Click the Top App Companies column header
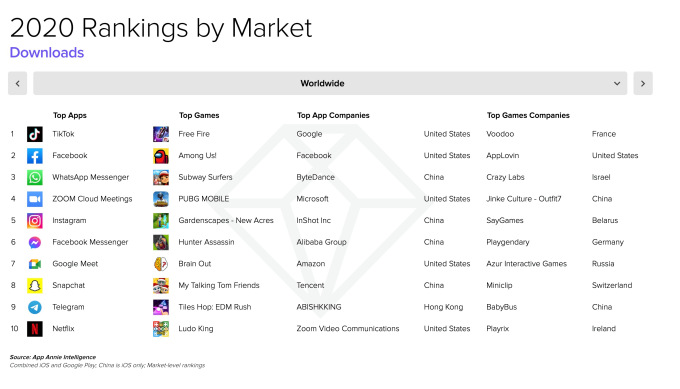This screenshot has height=389, width=680. pyautogui.click(x=333, y=115)
